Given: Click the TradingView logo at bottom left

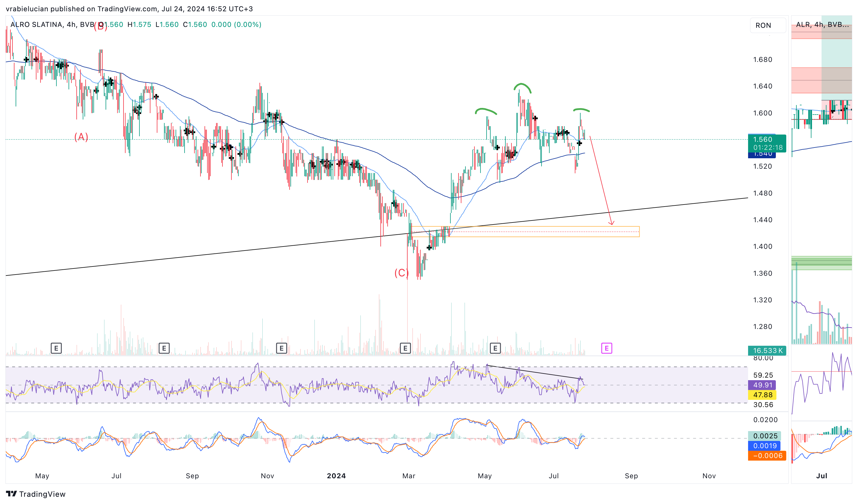Looking at the screenshot, I should pyautogui.click(x=35, y=494).
